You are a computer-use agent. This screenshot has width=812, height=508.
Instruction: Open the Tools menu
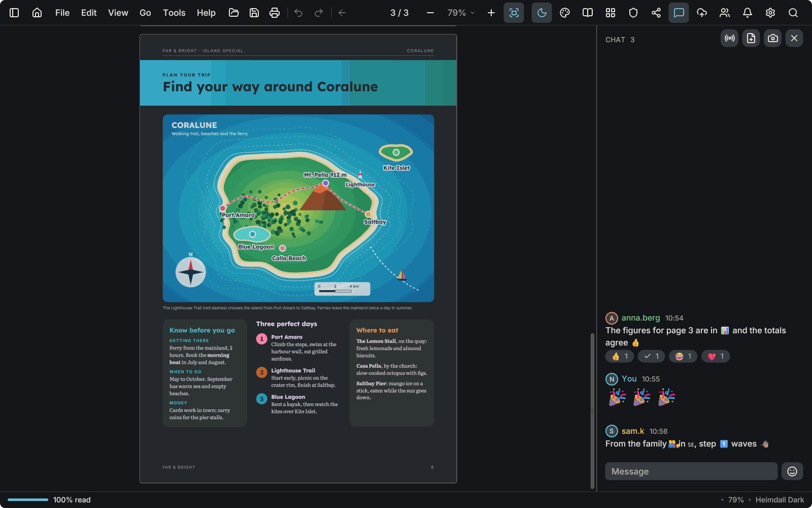tap(174, 13)
